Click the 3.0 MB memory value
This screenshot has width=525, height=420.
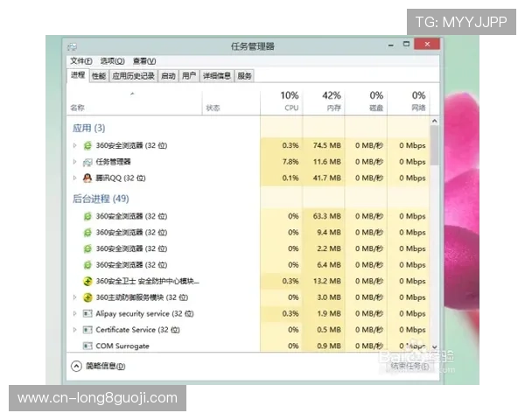coord(329,297)
